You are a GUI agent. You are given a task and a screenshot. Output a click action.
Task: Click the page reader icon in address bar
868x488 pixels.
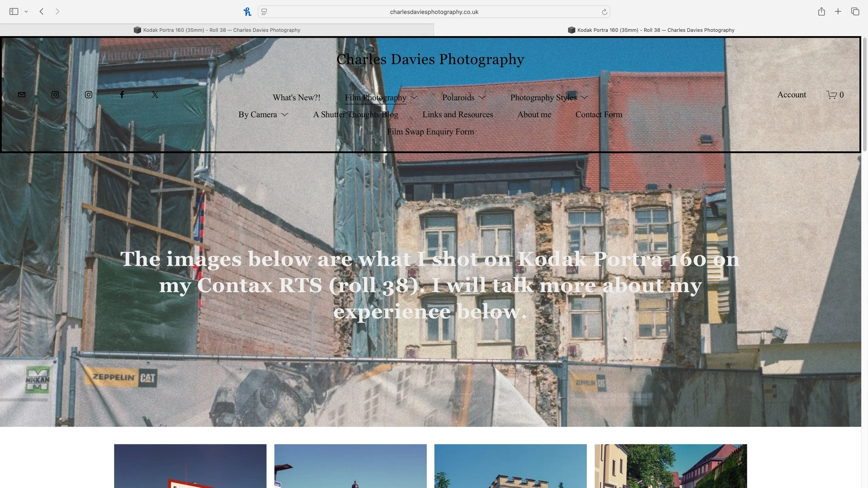[264, 12]
